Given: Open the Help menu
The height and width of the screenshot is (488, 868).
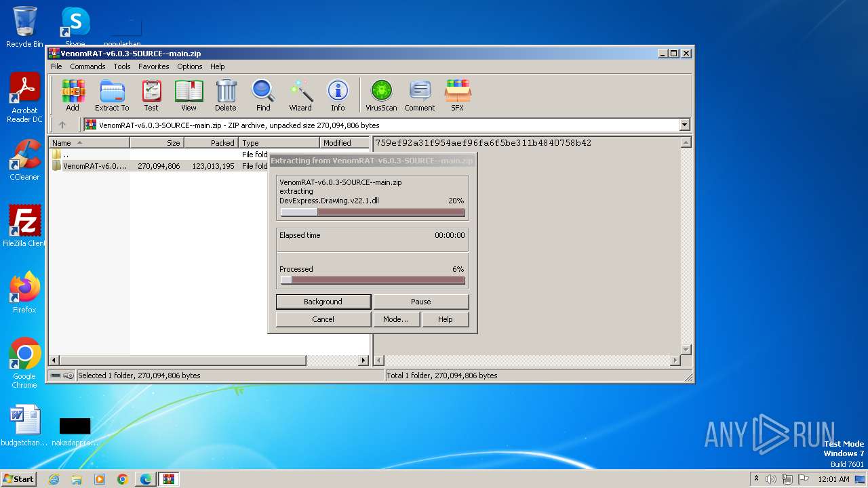Looking at the screenshot, I should pyautogui.click(x=218, y=66).
